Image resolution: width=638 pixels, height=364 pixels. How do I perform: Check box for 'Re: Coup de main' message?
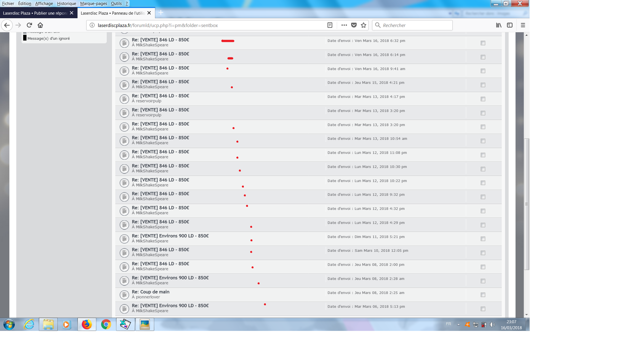(483, 295)
